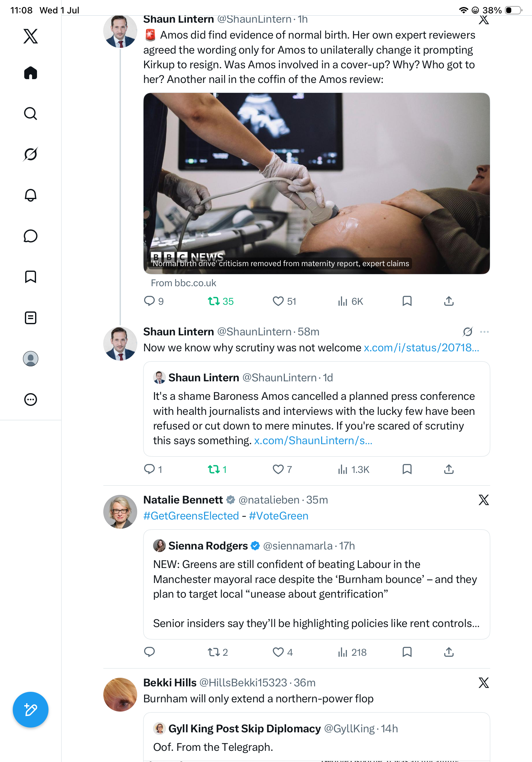Viewport: 532px width, 762px height.
Task: Like the tweet with 51 likes
Action: (284, 301)
